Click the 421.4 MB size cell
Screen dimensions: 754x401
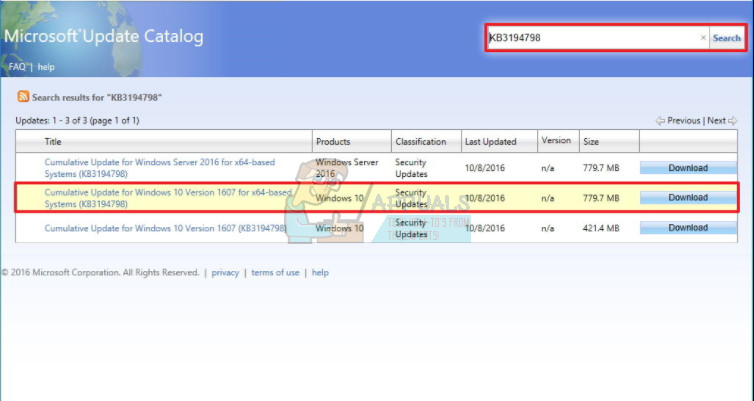tap(601, 228)
